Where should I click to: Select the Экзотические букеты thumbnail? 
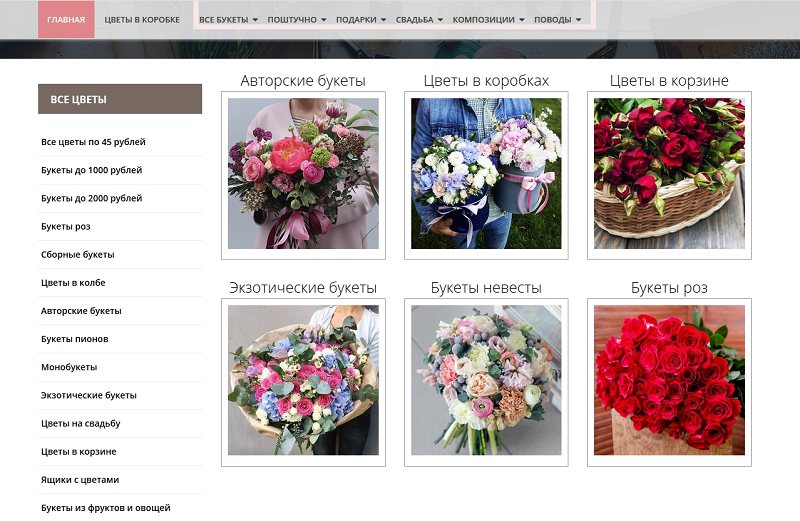click(303, 380)
